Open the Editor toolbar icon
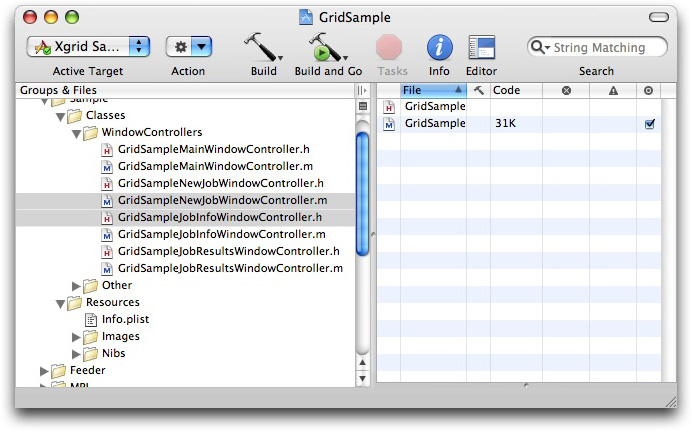This screenshot has width=692, height=433. point(481,47)
